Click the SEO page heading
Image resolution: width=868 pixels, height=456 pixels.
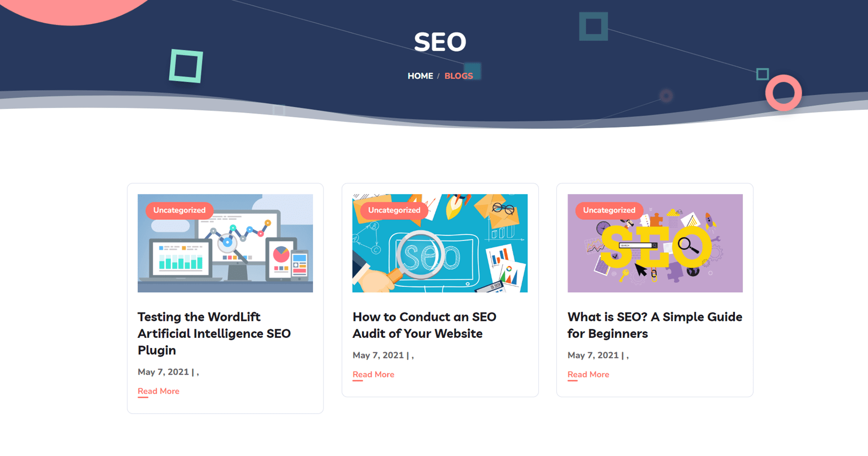point(440,41)
